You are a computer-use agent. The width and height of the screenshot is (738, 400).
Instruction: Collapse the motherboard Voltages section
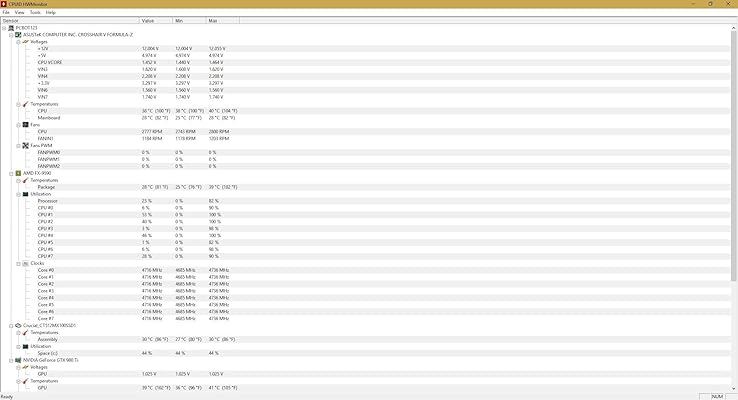tap(18, 42)
